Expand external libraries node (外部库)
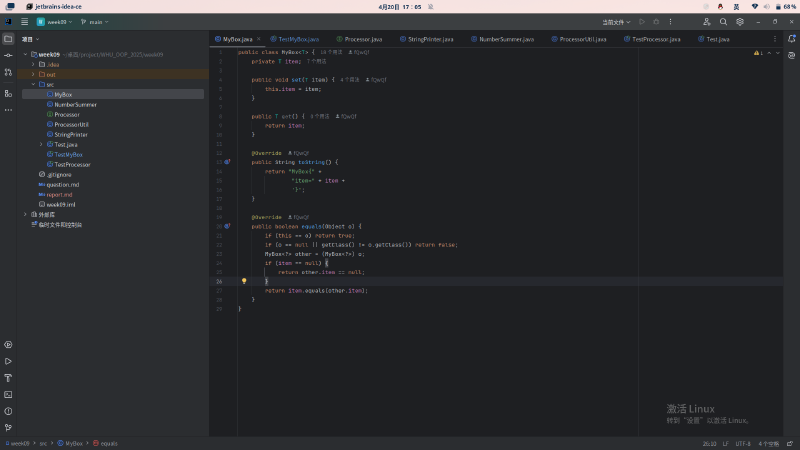The height and width of the screenshot is (450, 800). pyautogui.click(x=25, y=214)
